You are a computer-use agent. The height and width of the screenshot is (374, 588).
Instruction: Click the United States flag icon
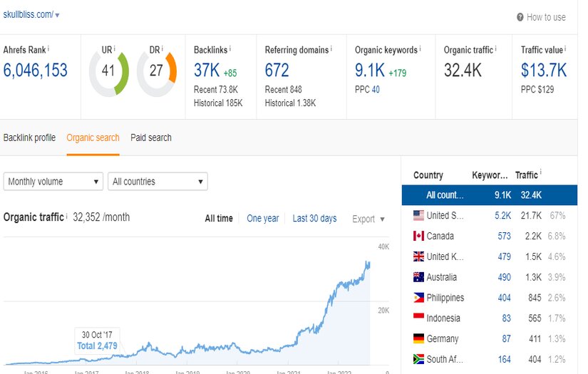point(418,215)
